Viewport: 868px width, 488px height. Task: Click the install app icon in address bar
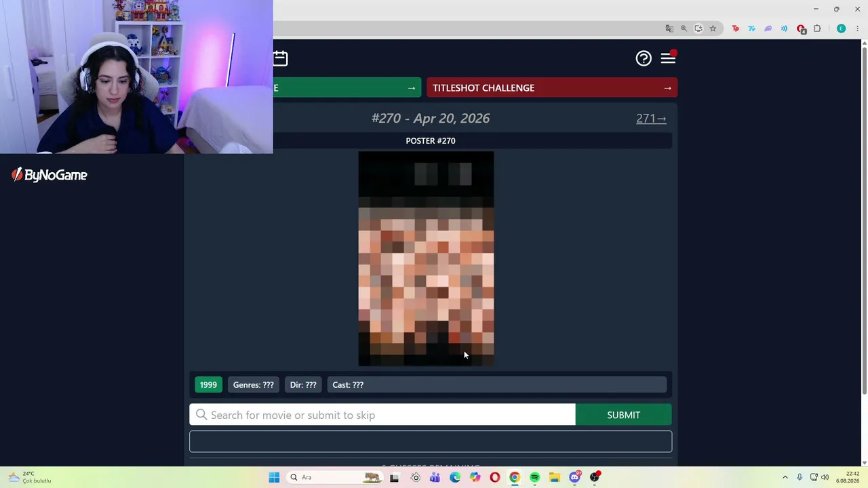pyautogui.click(x=698, y=28)
